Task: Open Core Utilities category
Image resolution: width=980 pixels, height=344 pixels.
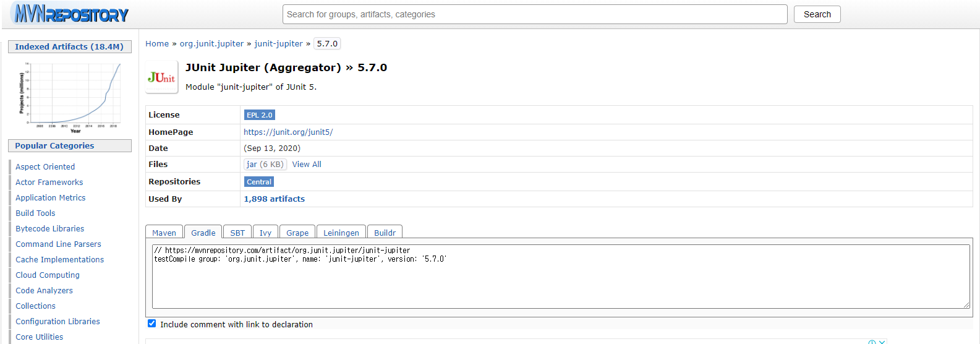Action: pyautogui.click(x=39, y=337)
